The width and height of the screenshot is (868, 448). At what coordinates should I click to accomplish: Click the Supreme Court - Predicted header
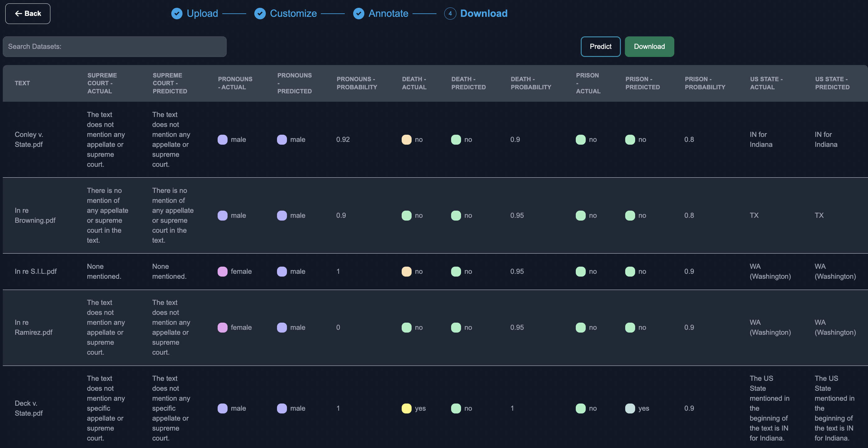point(170,83)
